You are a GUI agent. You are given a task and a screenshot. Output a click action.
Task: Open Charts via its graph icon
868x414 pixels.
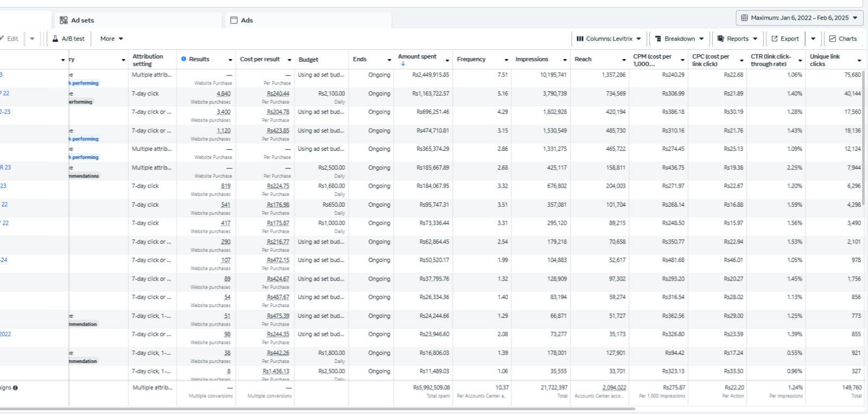[833, 39]
